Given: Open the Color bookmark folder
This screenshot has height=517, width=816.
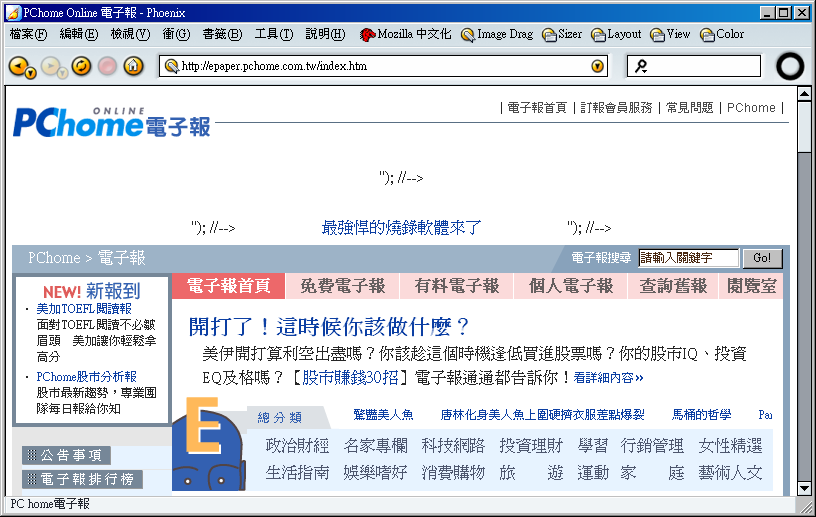Looking at the screenshot, I should pos(722,34).
